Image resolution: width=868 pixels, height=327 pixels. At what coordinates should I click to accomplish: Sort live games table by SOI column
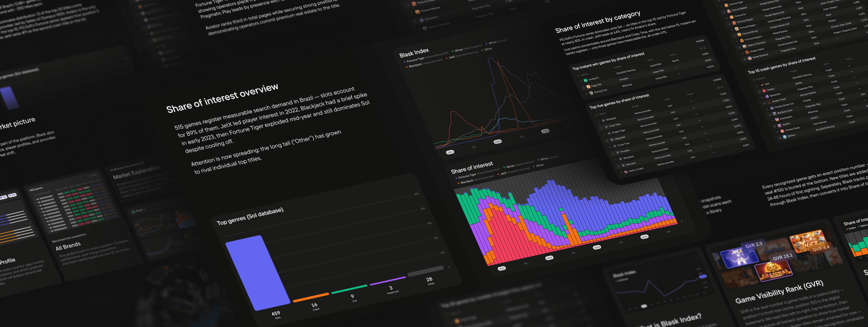(x=720, y=88)
